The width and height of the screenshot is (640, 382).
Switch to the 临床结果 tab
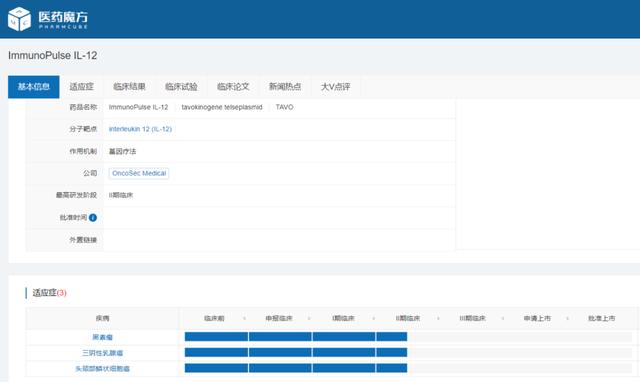coord(129,87)
